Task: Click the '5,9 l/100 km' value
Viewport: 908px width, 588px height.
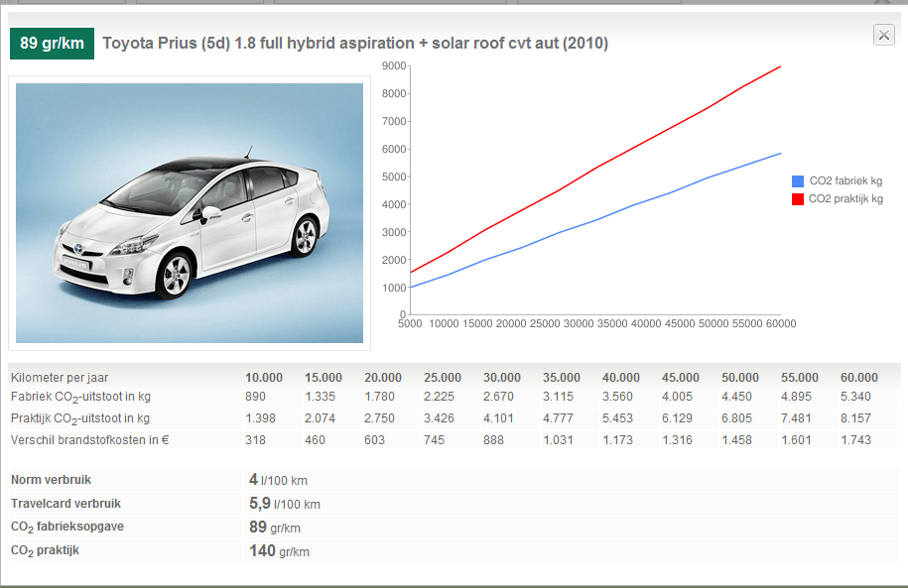Action: click(x=285, y=504)
